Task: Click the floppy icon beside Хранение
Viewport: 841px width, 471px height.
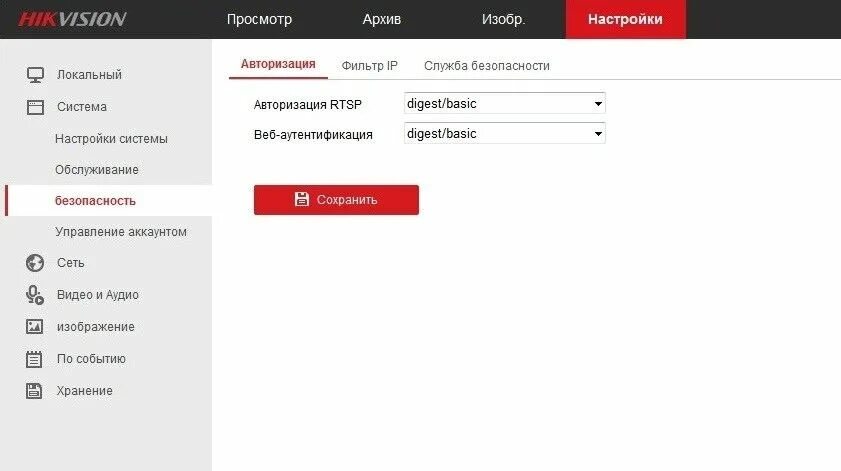Action: [x=34, y=391]
